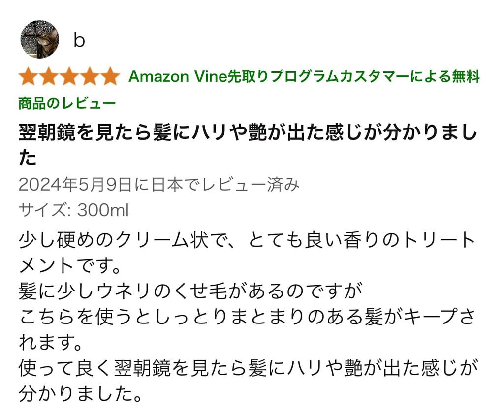Click the review line starting 少し硬めのクリーム状で
The image size is (504, 420).
[x=247, y=241]
